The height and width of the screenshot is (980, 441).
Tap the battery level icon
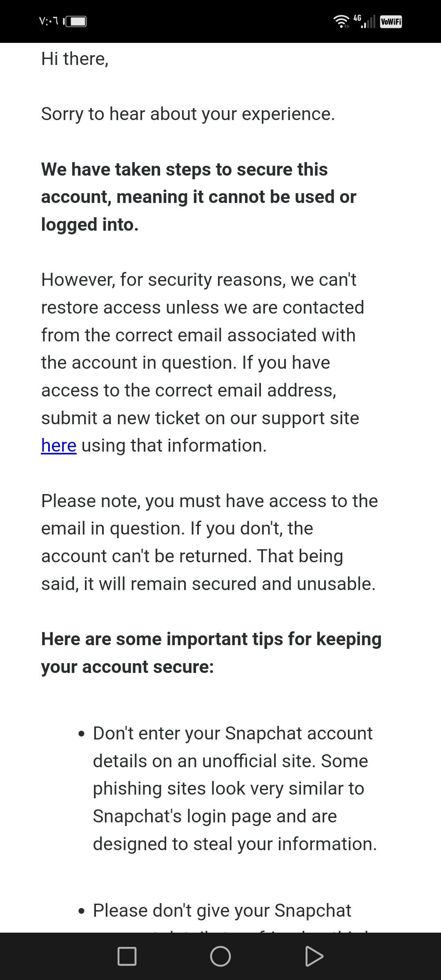[75, 21]
